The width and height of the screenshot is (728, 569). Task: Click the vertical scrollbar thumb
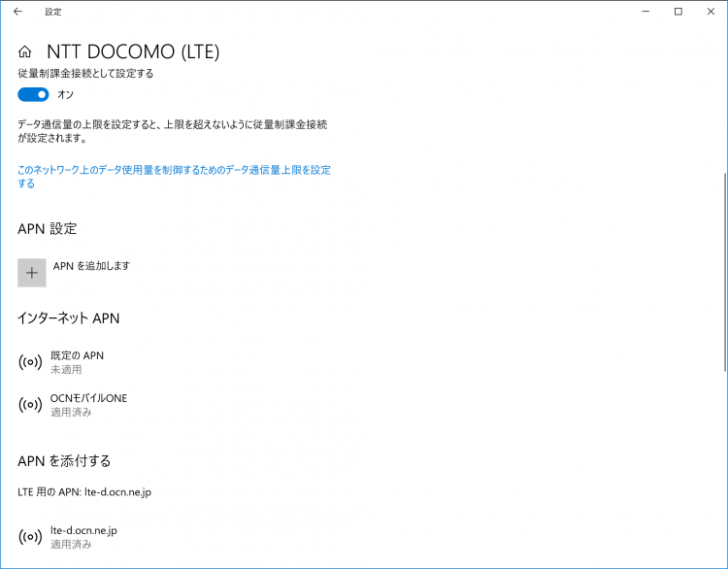[725, 272]
